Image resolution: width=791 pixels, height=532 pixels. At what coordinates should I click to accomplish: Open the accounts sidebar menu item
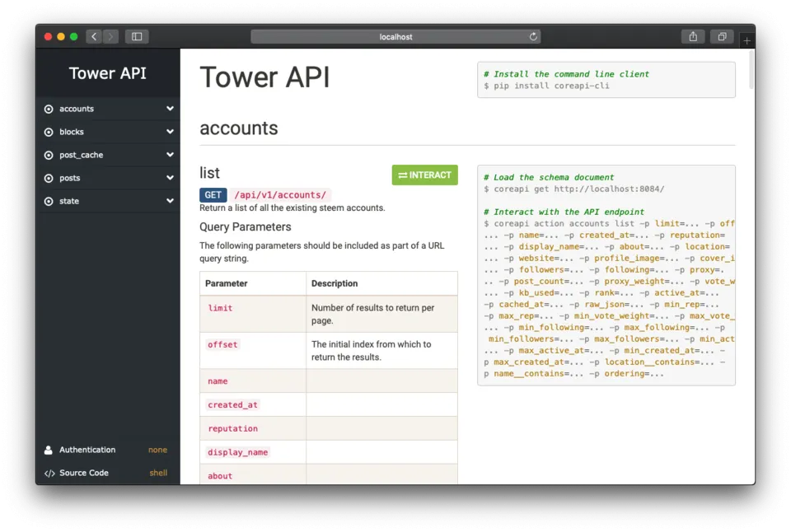coord(108,109)
